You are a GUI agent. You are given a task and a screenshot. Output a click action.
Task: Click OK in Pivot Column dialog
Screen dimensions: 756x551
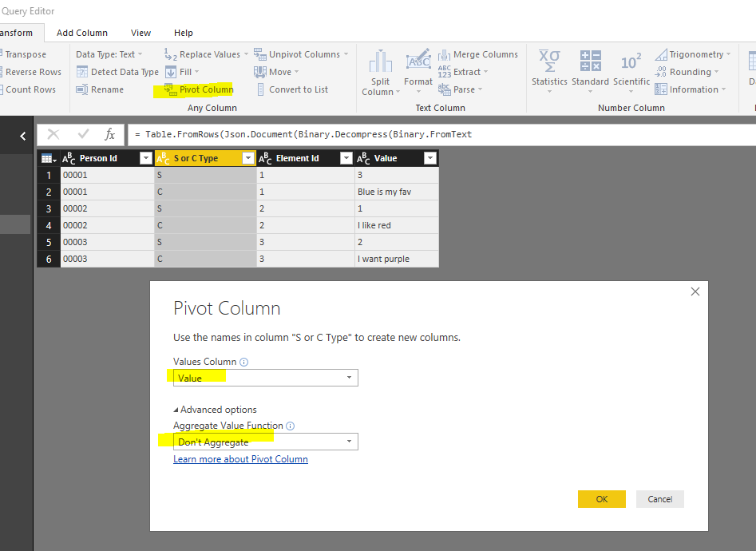click(x=602, y=499)
